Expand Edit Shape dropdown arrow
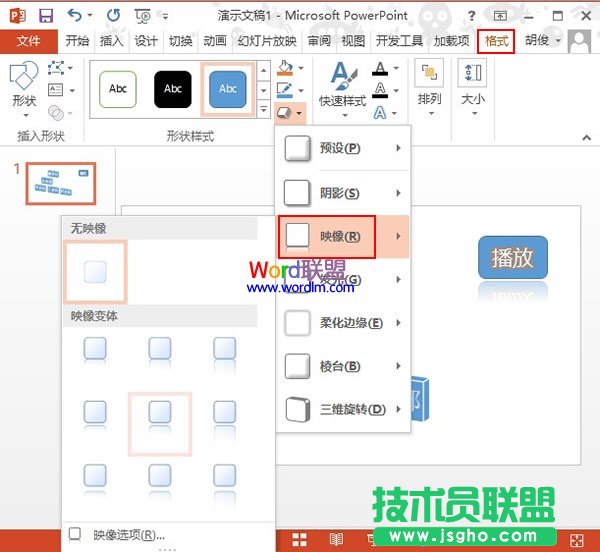This screenshot has width=600, height=552. click(70, 68)
